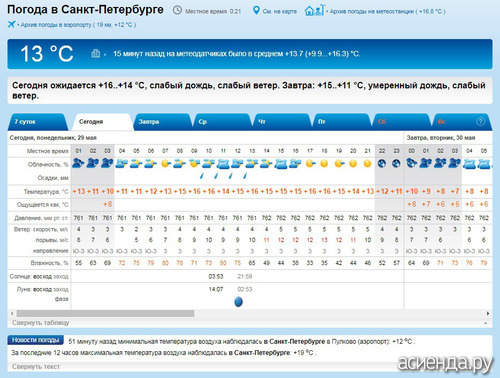This screenshot has height=378, width=500.
Task: Click the horizontal scrollbar thumb
Action: (x=105, y=314)
